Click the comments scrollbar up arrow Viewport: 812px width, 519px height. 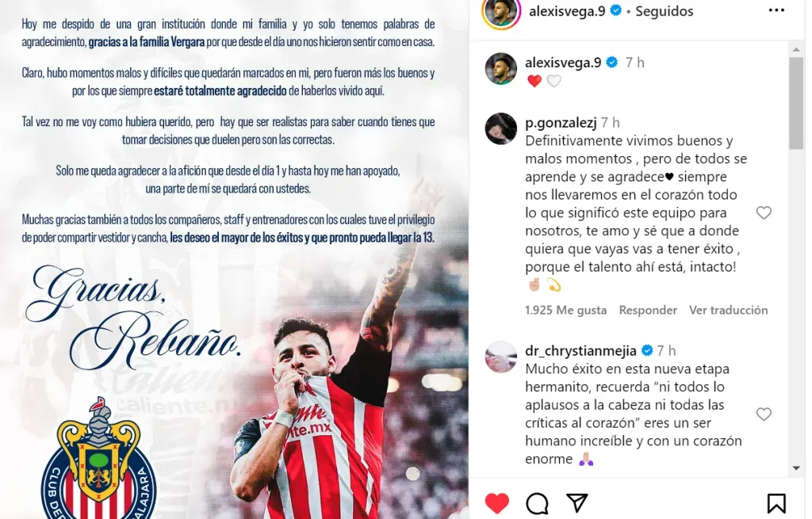796,50
